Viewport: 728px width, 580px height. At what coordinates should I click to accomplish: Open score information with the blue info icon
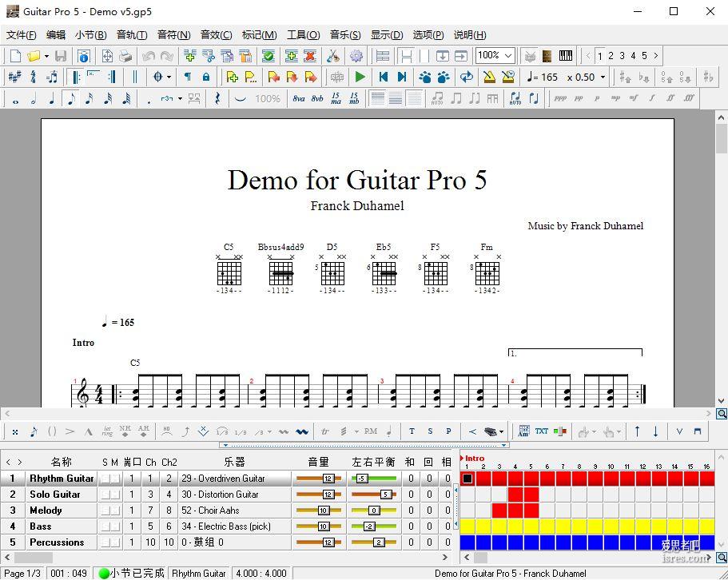tap(84, 56)
